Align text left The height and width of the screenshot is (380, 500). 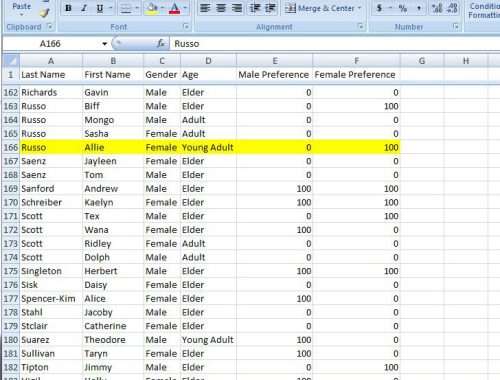[x=205, y=8]
